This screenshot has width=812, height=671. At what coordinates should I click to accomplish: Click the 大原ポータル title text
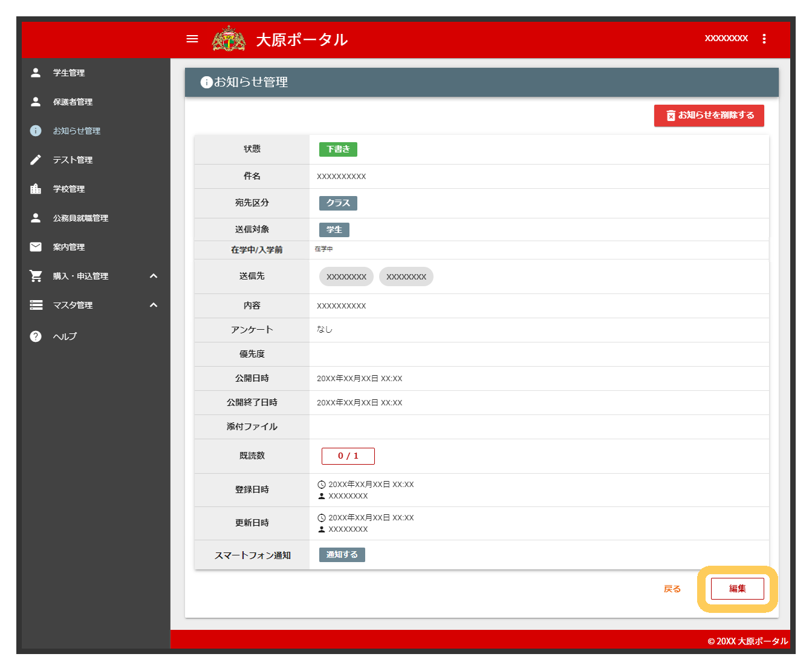click(x=302, y=40)
